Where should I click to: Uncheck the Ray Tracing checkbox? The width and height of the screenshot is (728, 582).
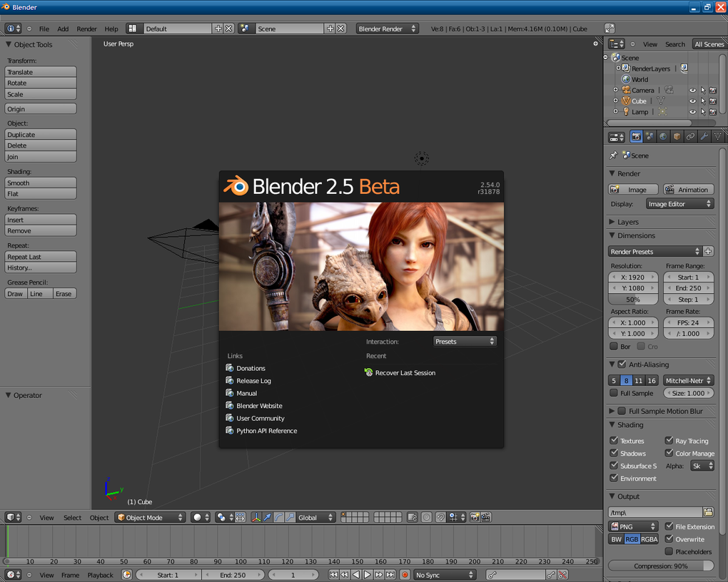tap(669, 441)
